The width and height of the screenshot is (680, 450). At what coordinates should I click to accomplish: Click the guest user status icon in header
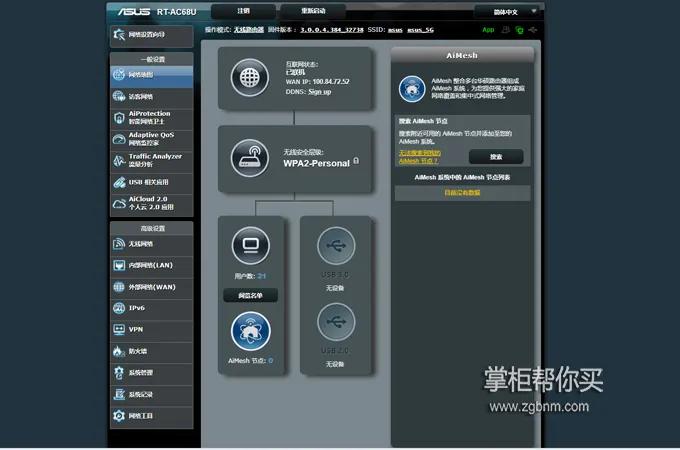click(506, 30)
